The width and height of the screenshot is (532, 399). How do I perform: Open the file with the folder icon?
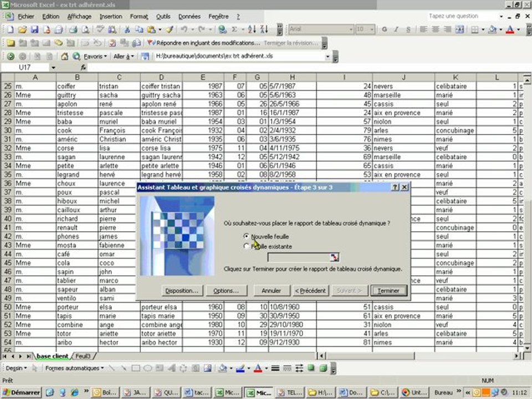(22, 29)
